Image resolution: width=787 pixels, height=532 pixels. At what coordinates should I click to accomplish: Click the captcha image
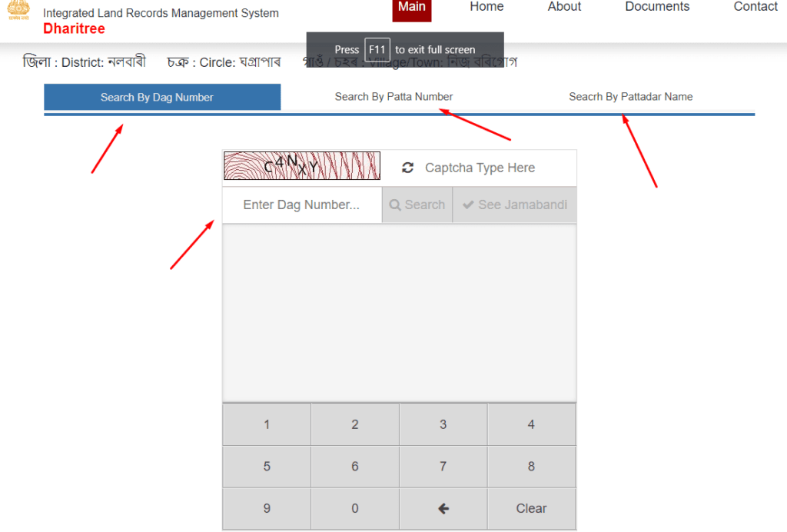click(302, 166)
